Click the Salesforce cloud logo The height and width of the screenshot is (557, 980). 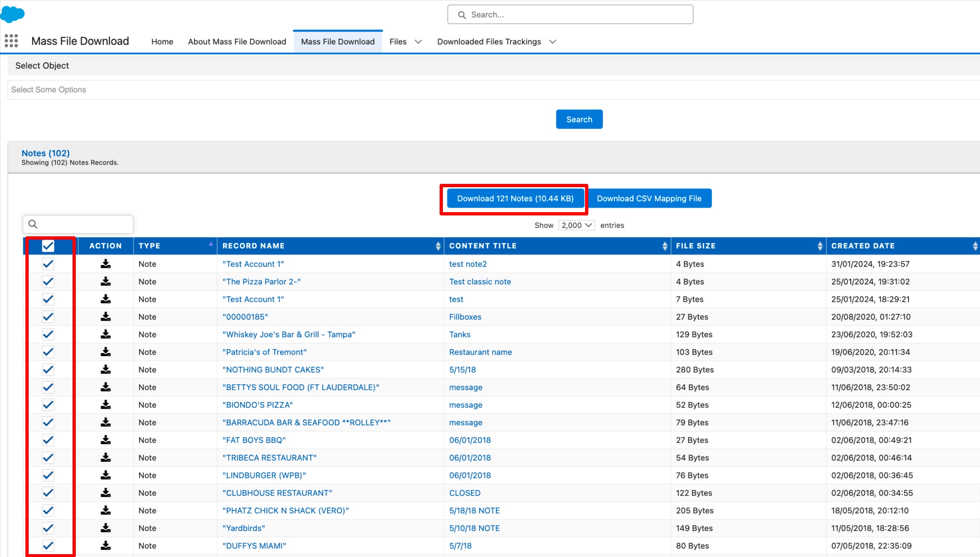12,14
